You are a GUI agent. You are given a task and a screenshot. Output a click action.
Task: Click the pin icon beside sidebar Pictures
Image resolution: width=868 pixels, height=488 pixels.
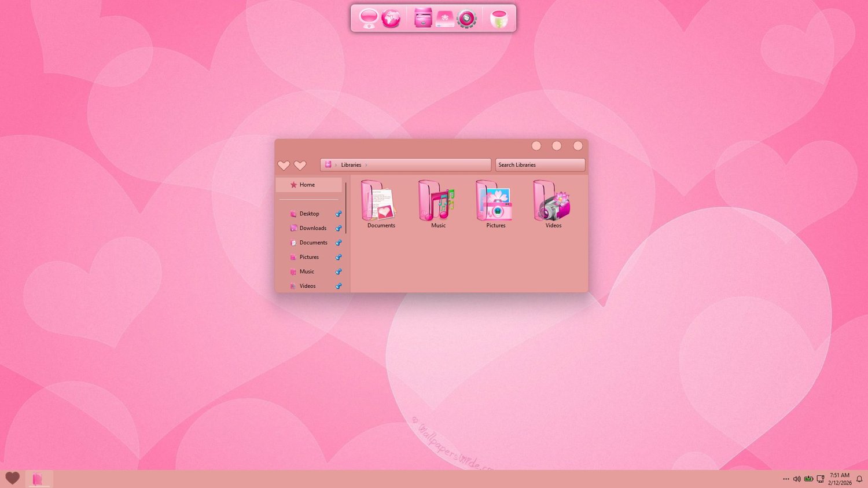pyautogui.click(x=339, y=257)
